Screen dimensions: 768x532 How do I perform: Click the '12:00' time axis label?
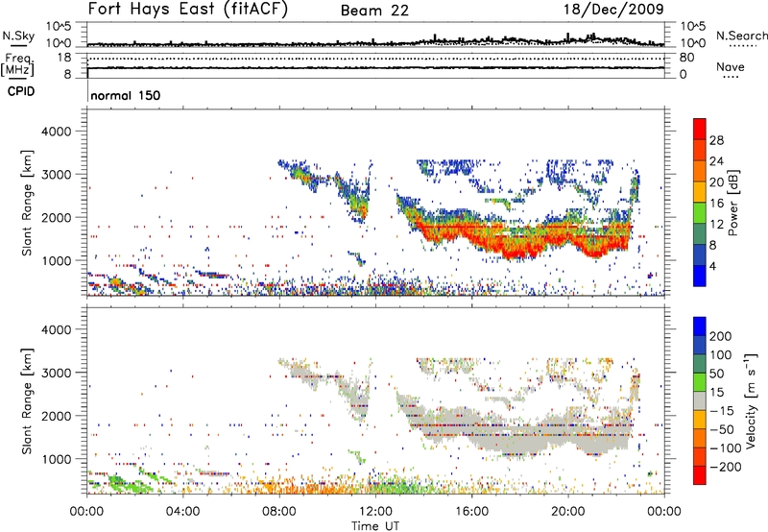click(375, 512)
